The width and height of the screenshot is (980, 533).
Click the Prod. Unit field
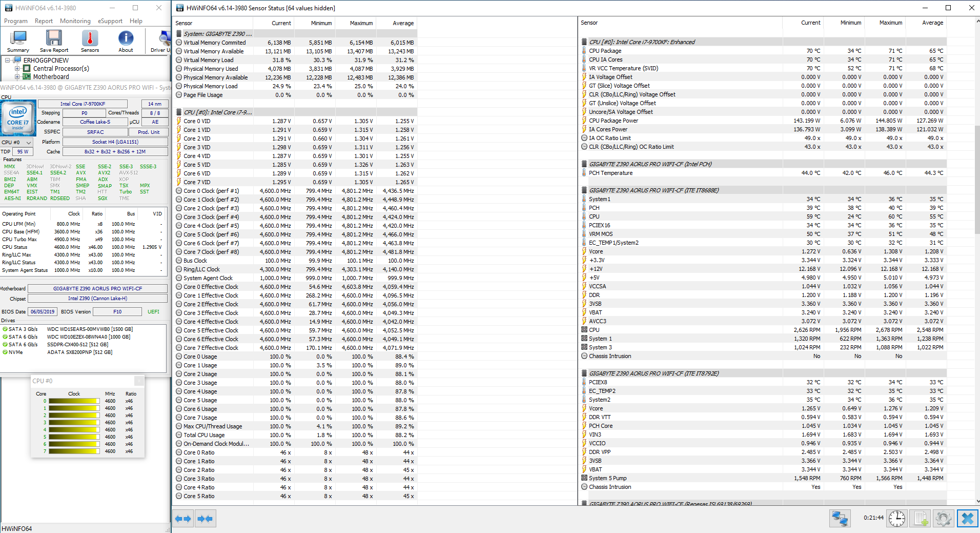click(x=149, y=132)
